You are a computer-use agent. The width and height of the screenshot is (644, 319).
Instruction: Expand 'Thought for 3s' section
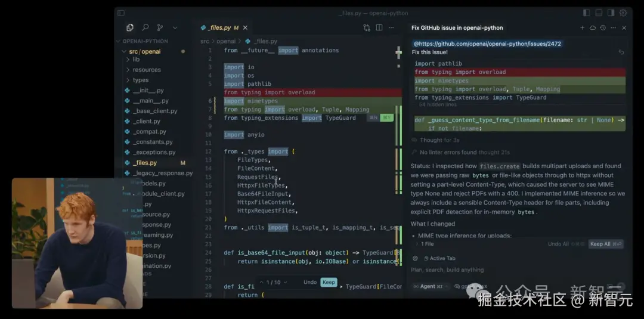point(435,140)
